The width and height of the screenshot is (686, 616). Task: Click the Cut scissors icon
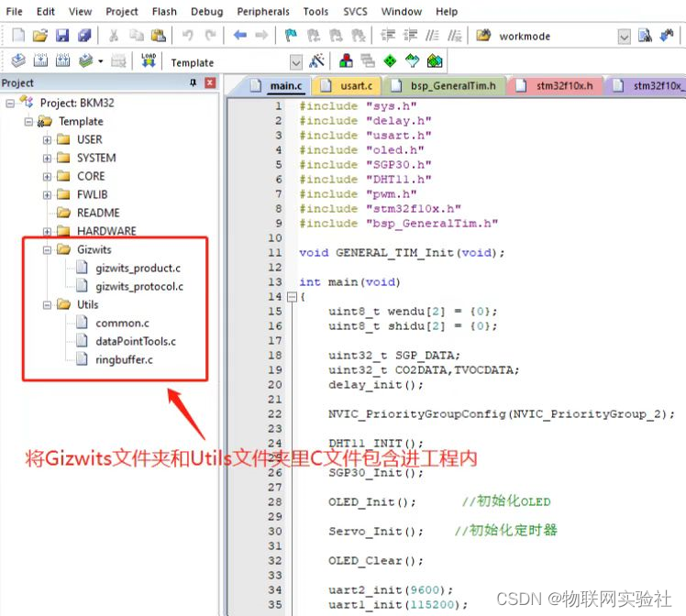point(114,36)
